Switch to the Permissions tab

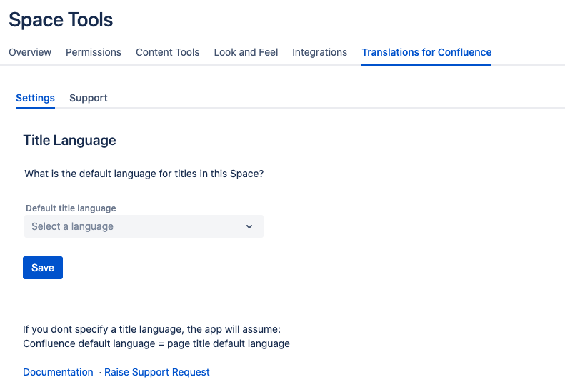(x=94, y=52)
